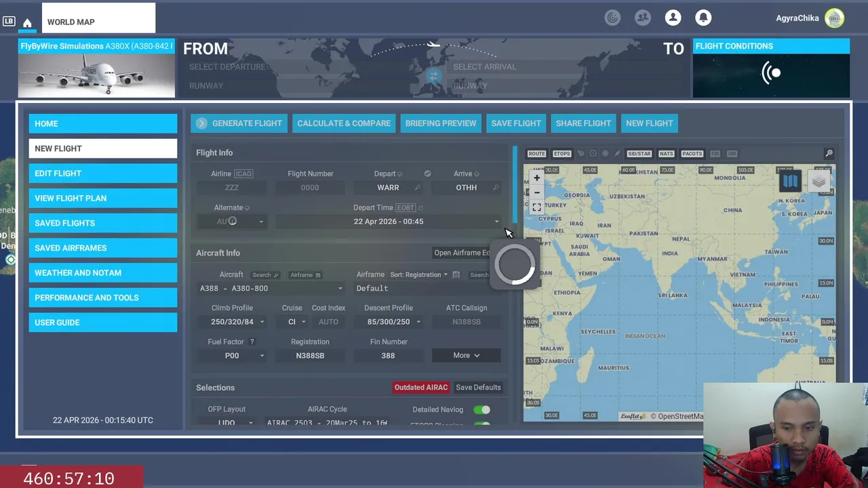Click the GENERATE FLIGHT button
868x488 pixels.
239,123
